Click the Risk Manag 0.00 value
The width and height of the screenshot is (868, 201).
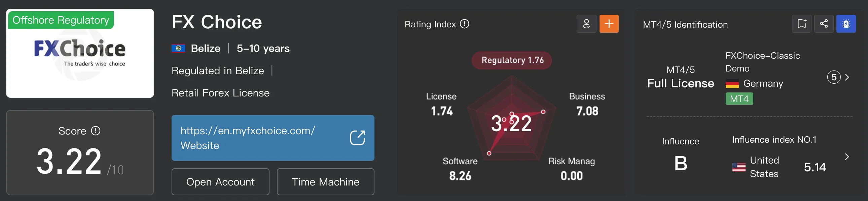(572, 176)
